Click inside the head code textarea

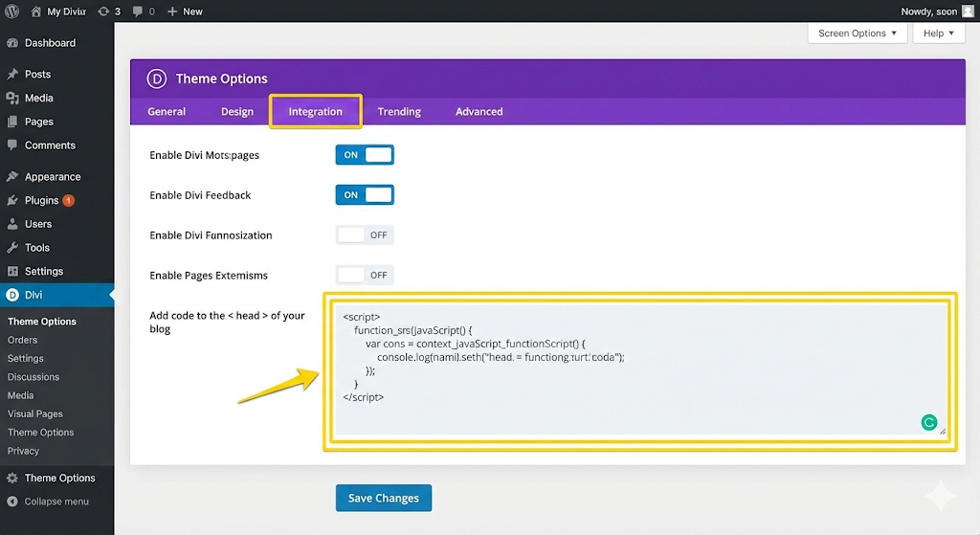(640, 369)
